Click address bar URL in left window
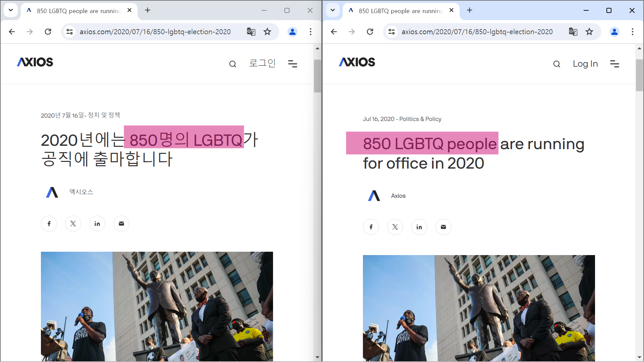Viewport: 644px width, 362px height. pos(155,32)
